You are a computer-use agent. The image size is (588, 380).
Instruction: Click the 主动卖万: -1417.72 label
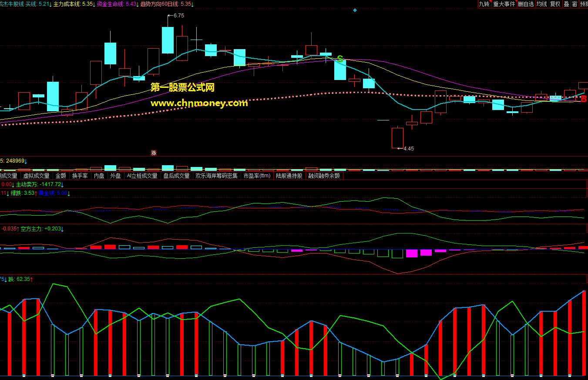40,185
